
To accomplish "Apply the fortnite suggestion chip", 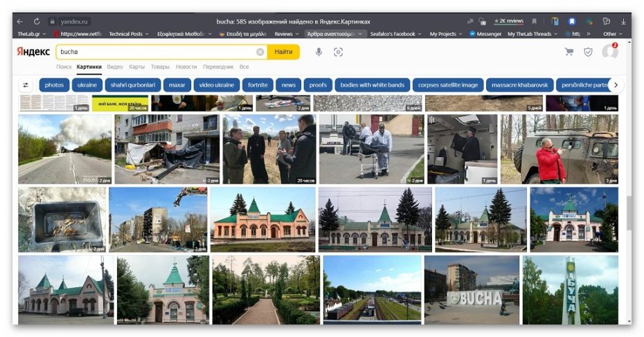I will [258, 85].
